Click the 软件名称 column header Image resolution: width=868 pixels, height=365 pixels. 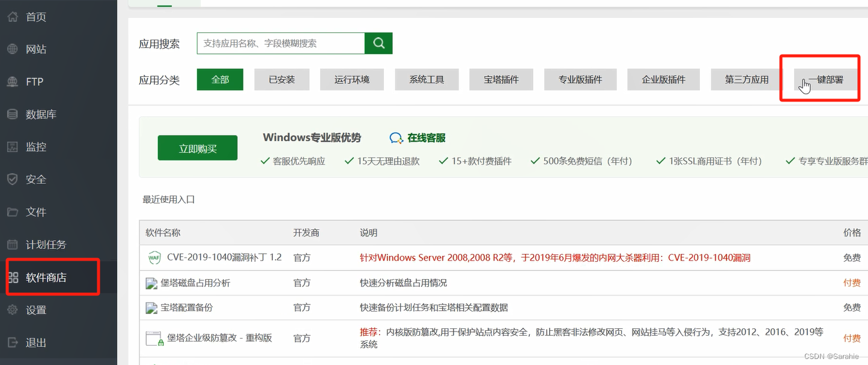tap(163, 233)
